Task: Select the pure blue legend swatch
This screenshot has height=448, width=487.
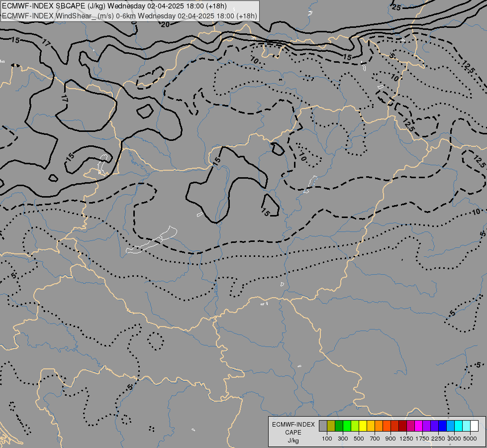Action: click(442, 426)
